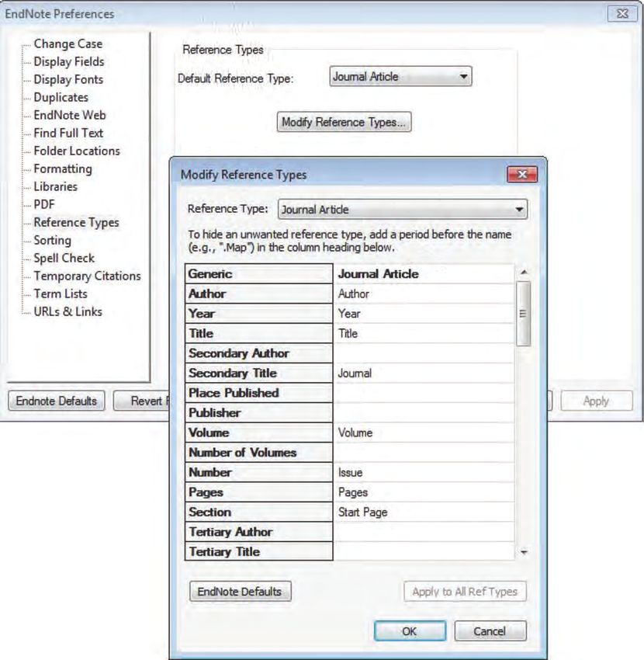Click the field table scrollbar thumb

pos(523,314)
